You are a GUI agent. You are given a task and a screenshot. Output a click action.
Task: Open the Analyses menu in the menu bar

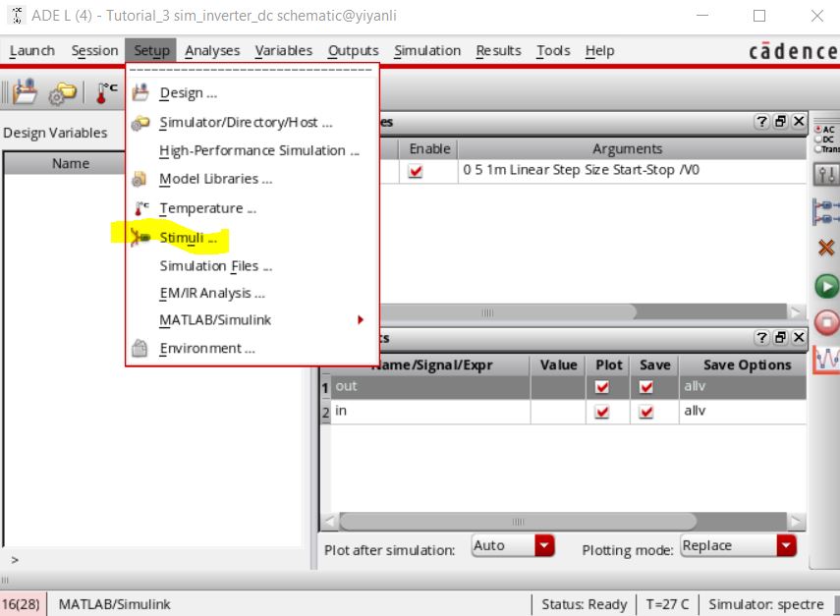[212, 51]
